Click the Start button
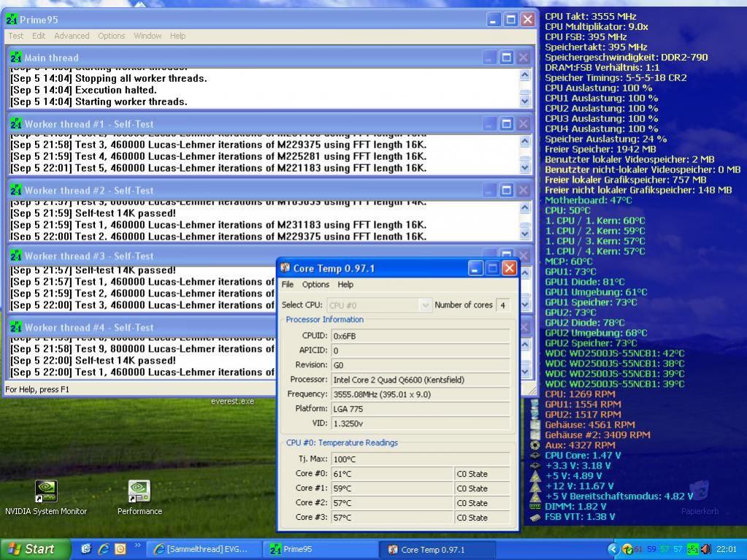Image resolution: width=747 pixels, height=560 pixels. point(34,549)
